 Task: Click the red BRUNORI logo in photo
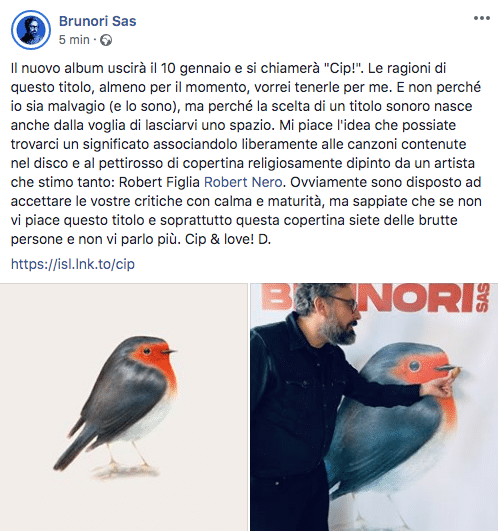tap(376, 298)
